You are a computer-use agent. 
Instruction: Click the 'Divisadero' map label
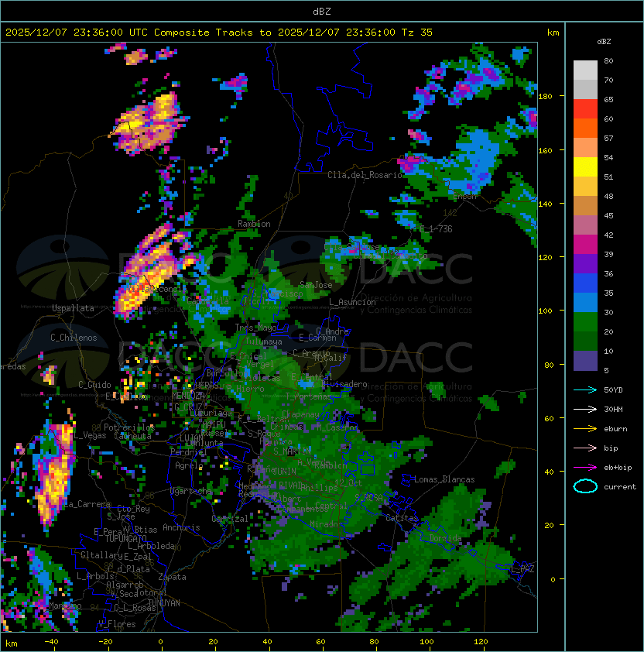(x=344, y=384)
